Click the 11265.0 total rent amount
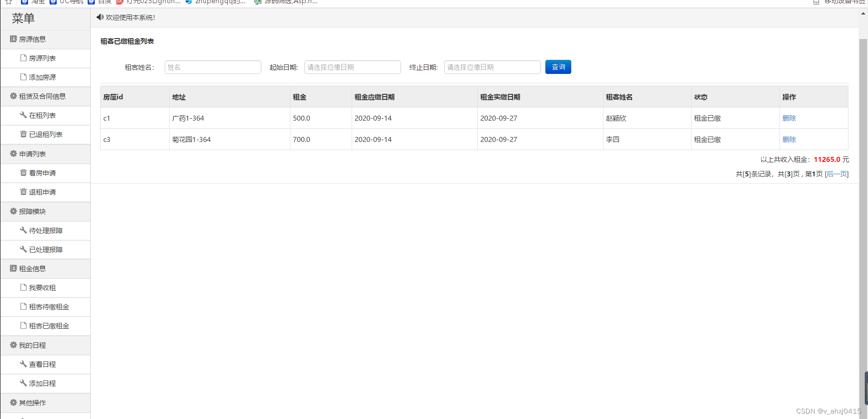The image size is (868, 419). point(827,160)
